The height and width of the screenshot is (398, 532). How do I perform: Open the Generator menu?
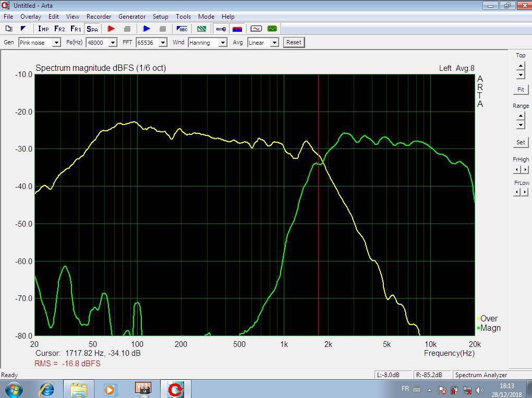[x=132, y=17]
